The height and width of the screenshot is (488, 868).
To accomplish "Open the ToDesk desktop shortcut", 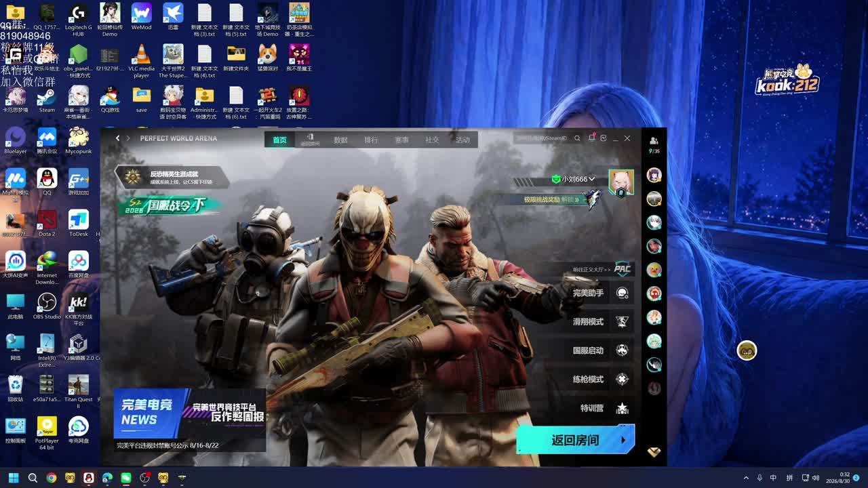I will (78, 224).
